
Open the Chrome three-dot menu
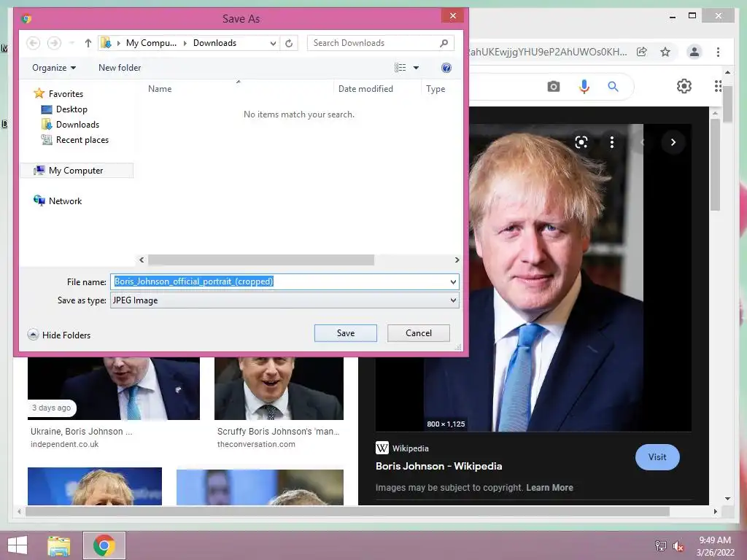(x=718, y=52)
